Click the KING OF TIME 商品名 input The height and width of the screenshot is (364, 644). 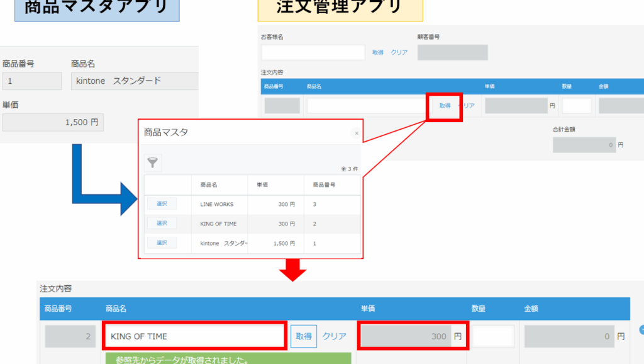pos(195,336)
